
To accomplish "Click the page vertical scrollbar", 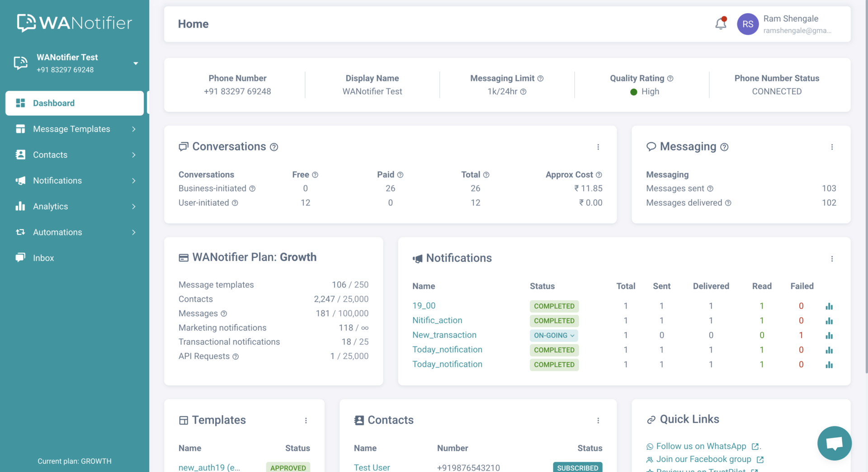I will [866, 181].
